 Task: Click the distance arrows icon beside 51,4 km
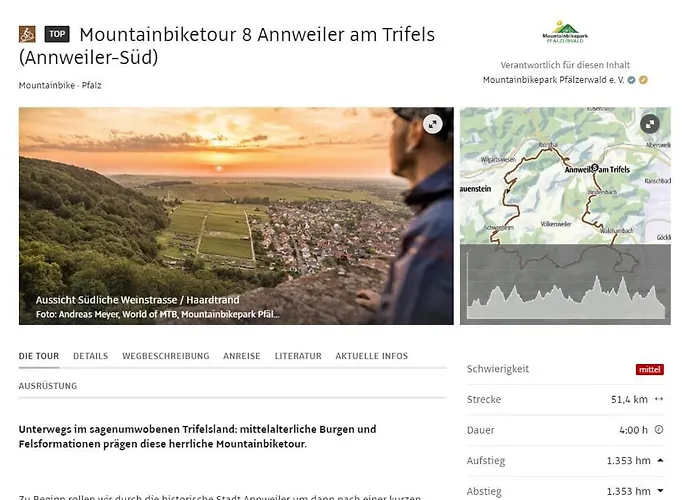point(659,399)
